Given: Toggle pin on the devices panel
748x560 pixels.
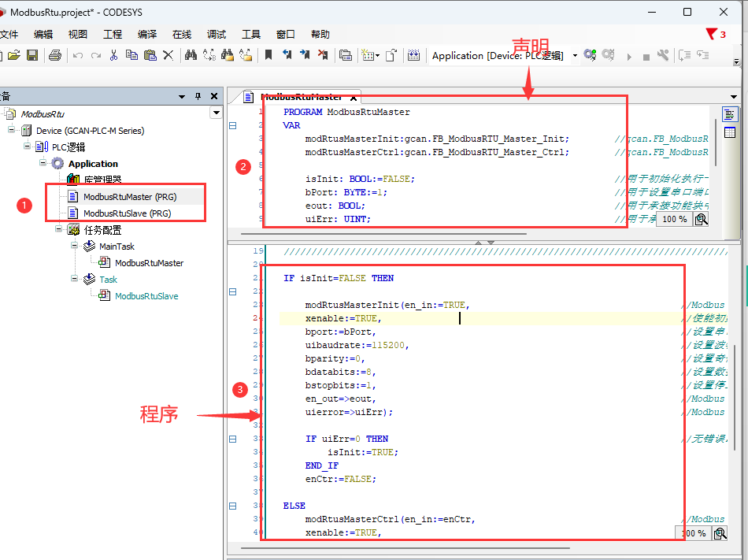Looking at the screenshot, I should coord(198,96).
